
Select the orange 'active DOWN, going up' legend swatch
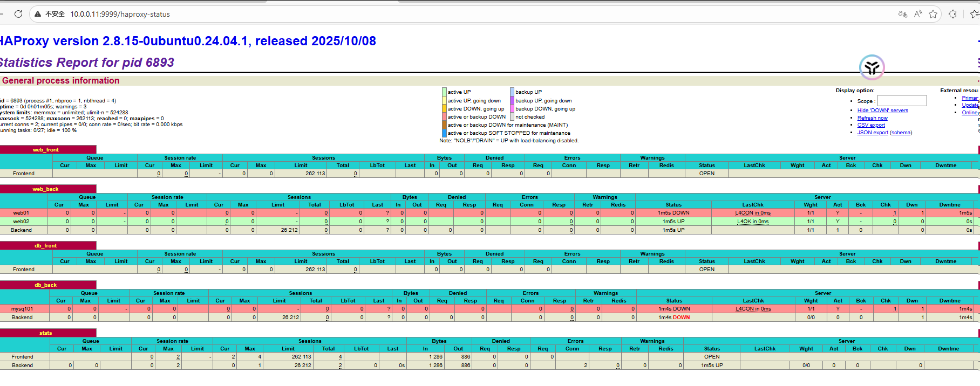[x=444, y=109]
